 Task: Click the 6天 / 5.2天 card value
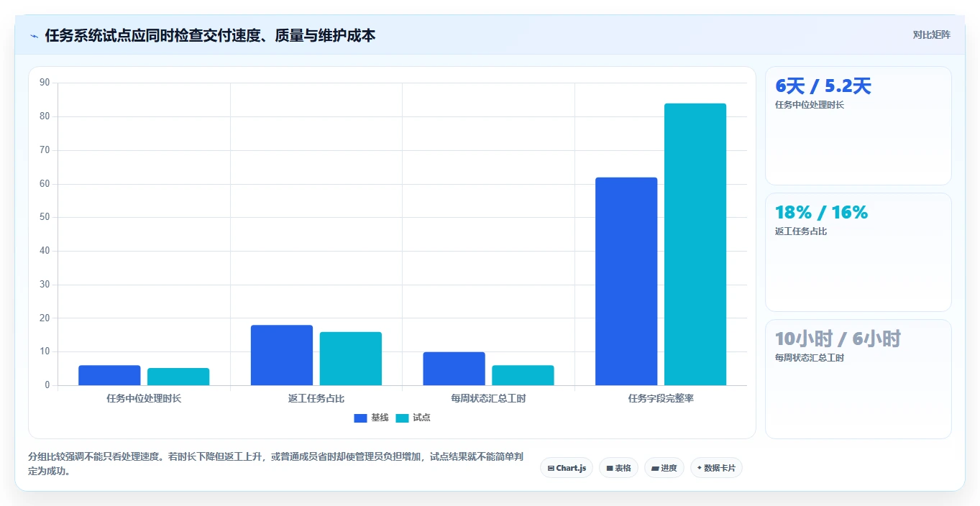823,86
